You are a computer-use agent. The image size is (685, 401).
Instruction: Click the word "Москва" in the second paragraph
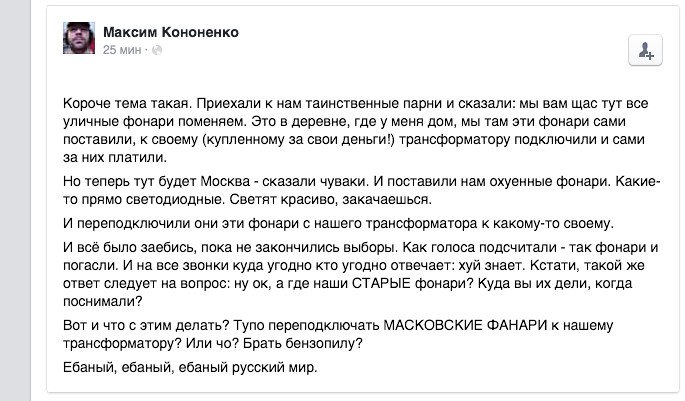point(225,181)
